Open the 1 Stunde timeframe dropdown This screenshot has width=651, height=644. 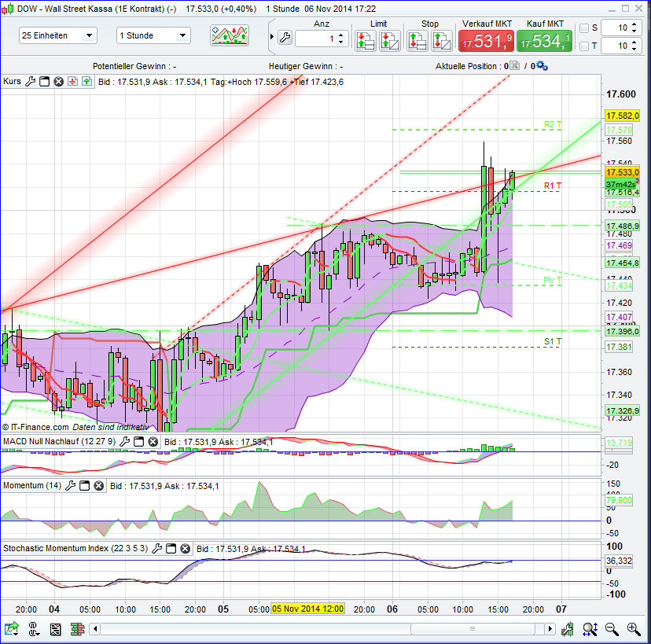[153, 35]
